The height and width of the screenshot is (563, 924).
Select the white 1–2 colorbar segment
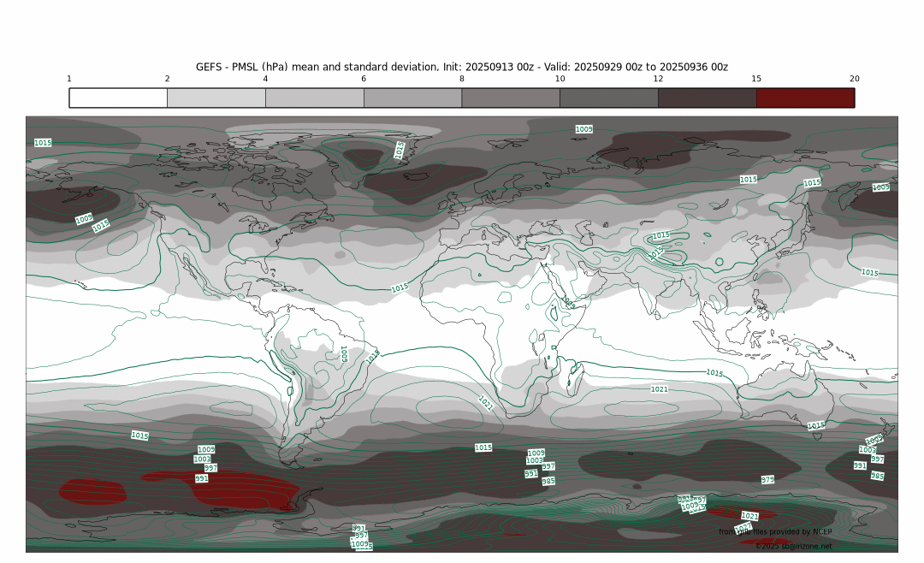(x=118, y=98)
